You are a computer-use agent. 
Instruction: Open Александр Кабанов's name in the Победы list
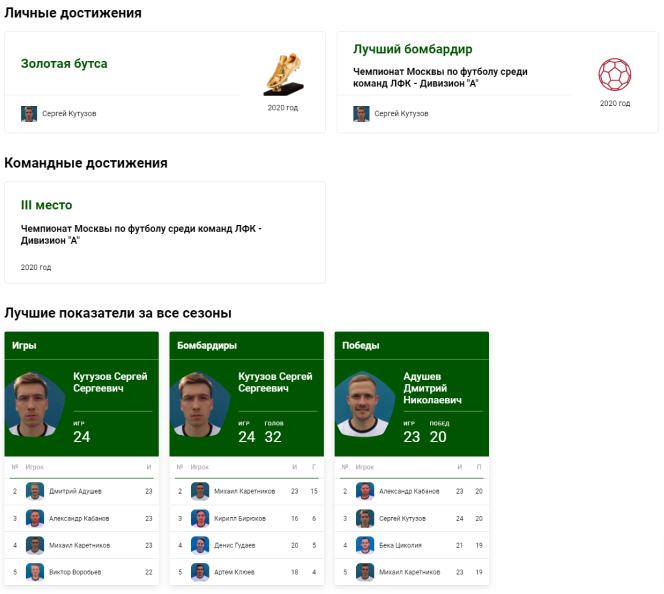point(409,491)
